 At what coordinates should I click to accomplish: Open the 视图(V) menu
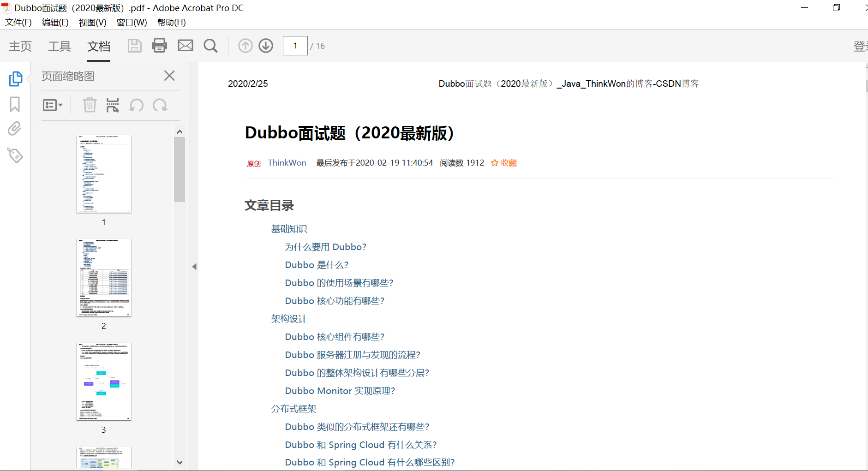92,22
